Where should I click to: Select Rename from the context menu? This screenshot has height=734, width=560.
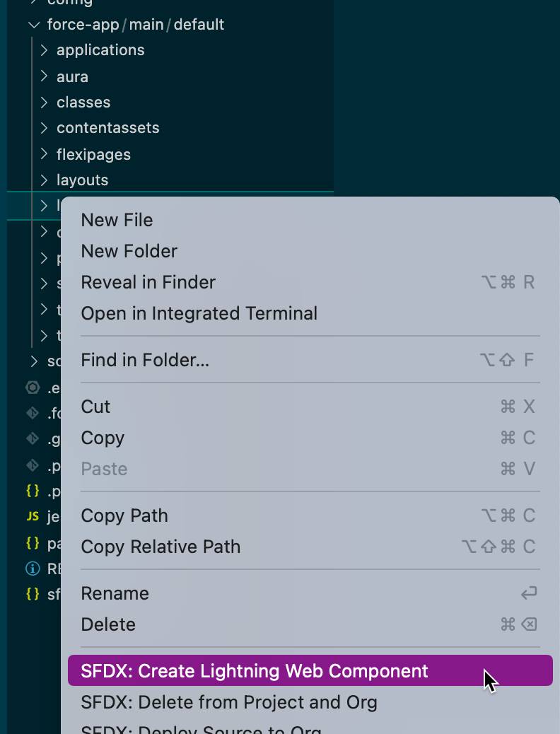tap(115, 593)
